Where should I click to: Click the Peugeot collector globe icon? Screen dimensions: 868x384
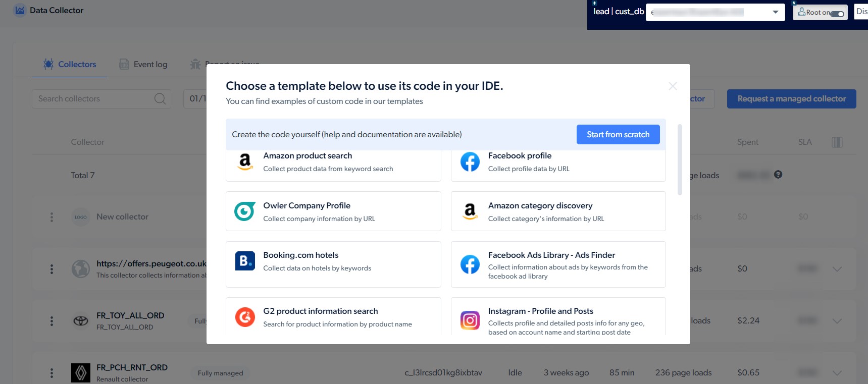point(81,269)
